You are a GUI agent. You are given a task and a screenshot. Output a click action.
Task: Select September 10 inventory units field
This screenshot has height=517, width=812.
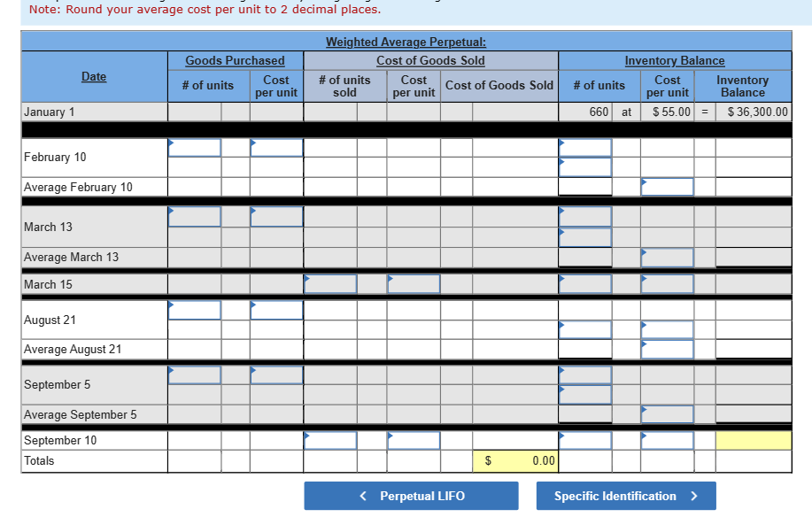(x=585, y=440)
